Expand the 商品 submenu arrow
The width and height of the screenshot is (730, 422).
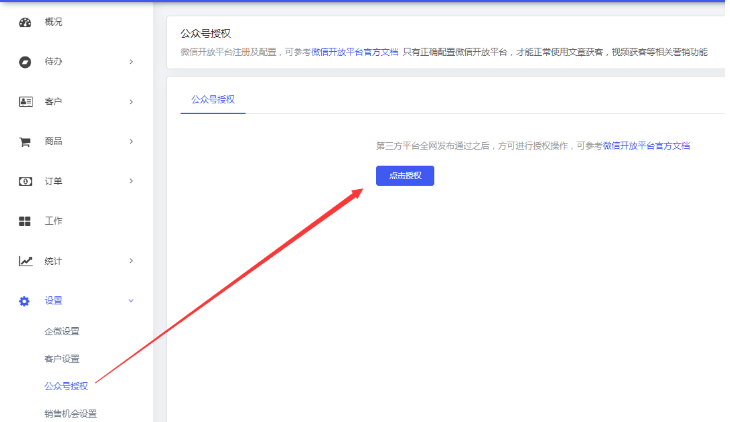tap(131, 142)
